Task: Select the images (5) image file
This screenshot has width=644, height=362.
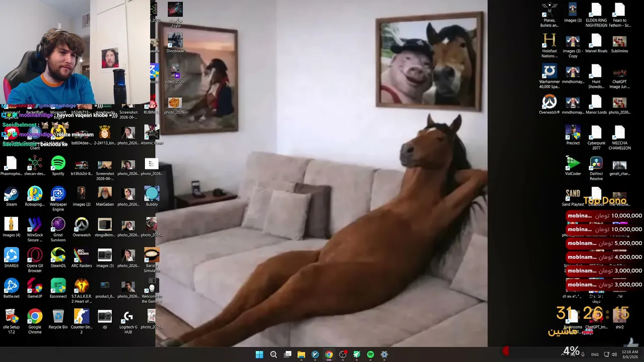Action: click(x=105, y=258)
